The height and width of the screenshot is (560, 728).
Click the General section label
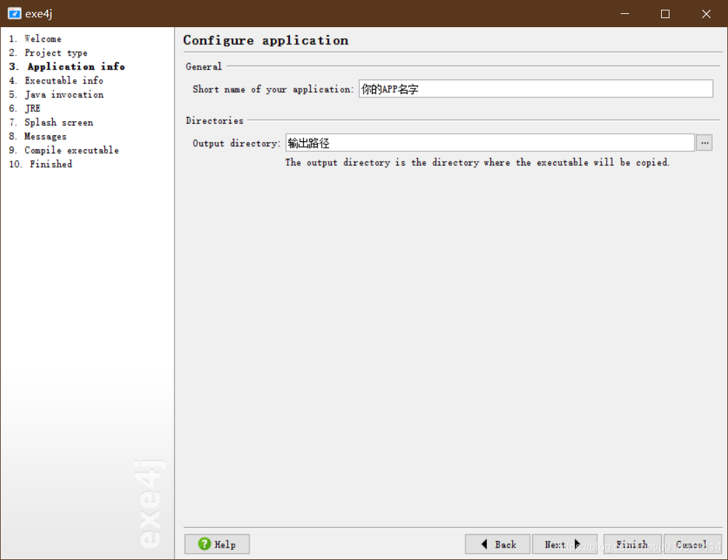(x=204, y=67)
